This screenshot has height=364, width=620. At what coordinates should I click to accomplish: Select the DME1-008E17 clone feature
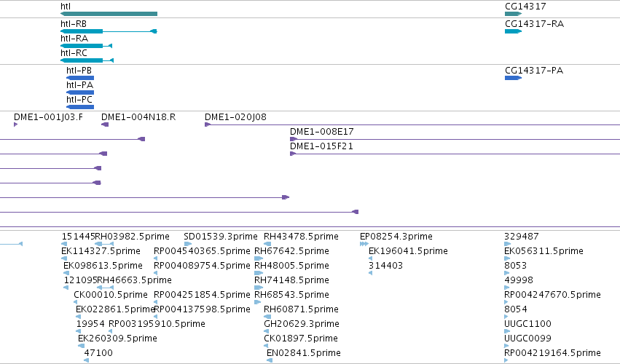click(455, 139)
